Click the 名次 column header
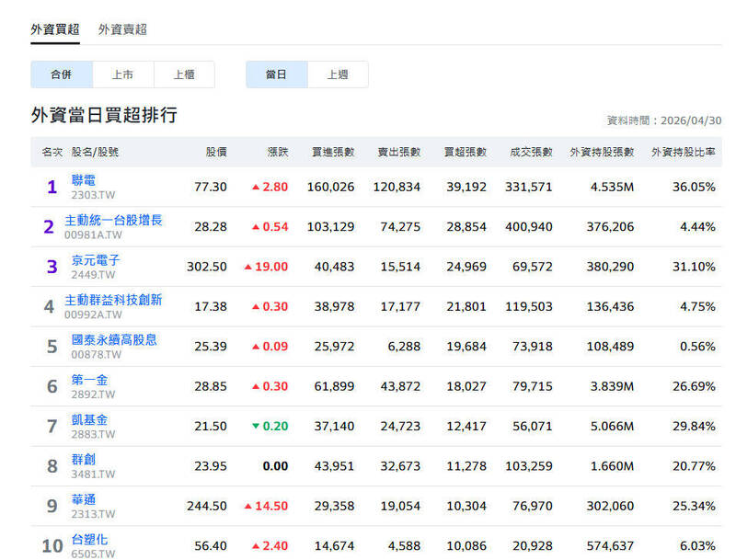 [52, 152]
